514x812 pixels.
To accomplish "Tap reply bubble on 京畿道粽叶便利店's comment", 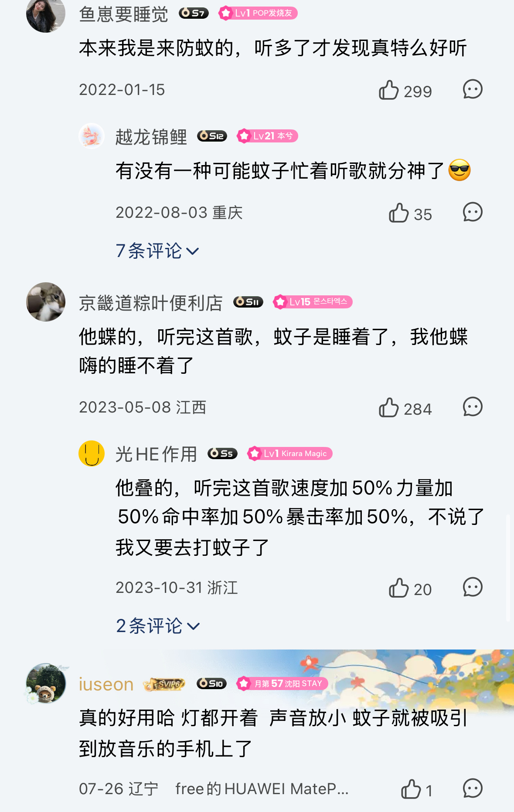I will [473, 407].
